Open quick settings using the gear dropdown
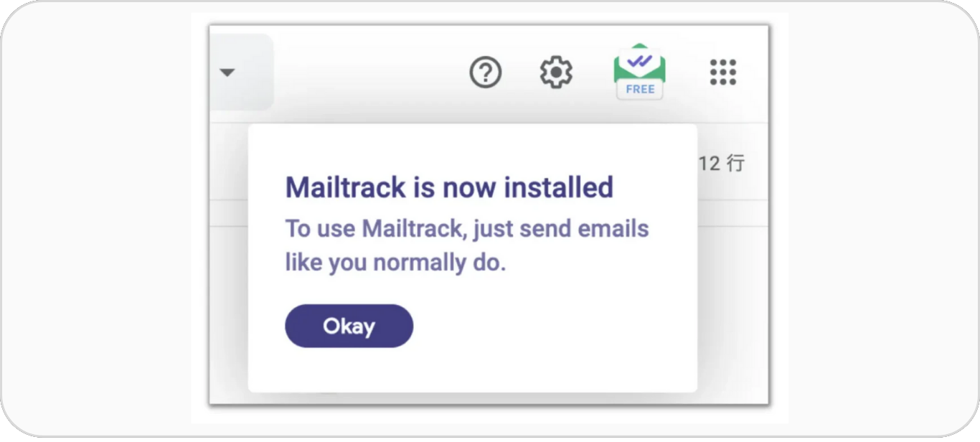The height and width of the screenshot is (442, 980). pyautogui.click(x=556, y=72)
